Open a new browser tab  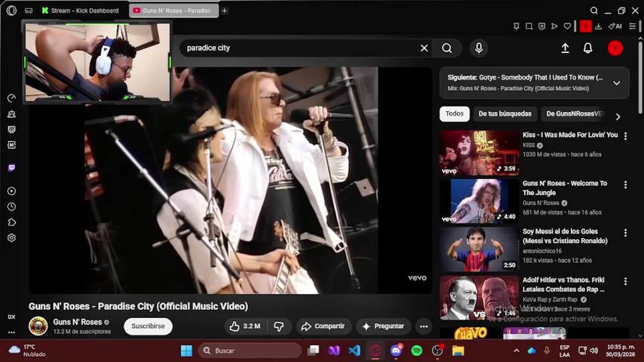(224, 11)
